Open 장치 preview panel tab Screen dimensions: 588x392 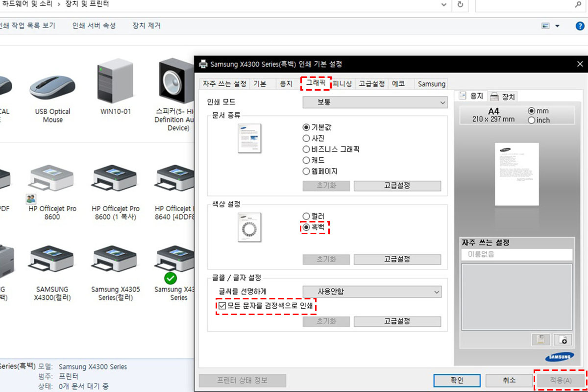(x=502, y=97)
